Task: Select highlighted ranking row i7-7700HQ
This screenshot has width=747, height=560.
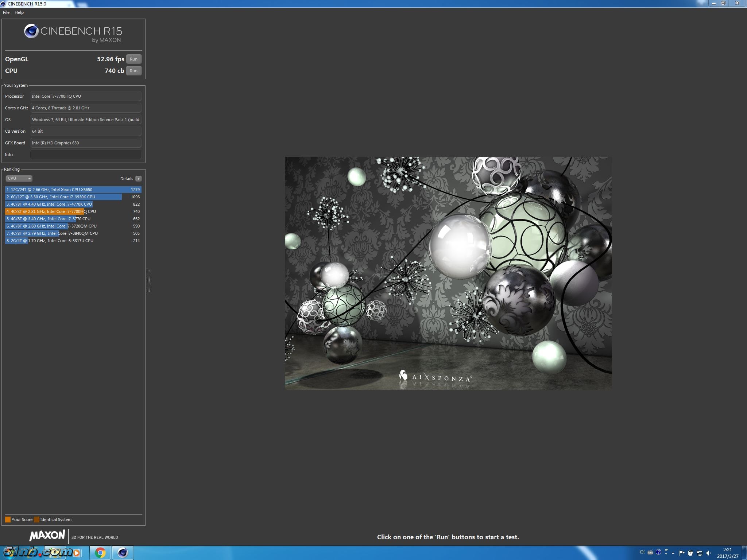Action: pyautogui.click(x=73, y=211)
